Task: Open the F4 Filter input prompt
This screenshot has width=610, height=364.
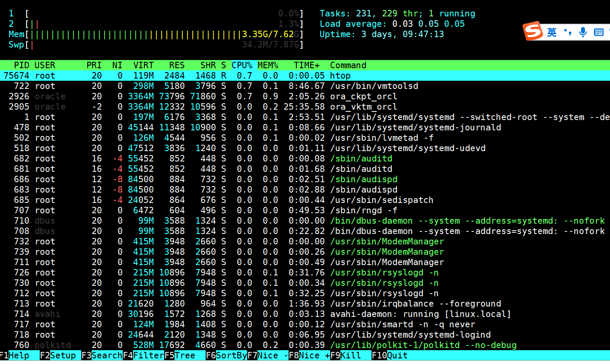Action: pos(143,355)
